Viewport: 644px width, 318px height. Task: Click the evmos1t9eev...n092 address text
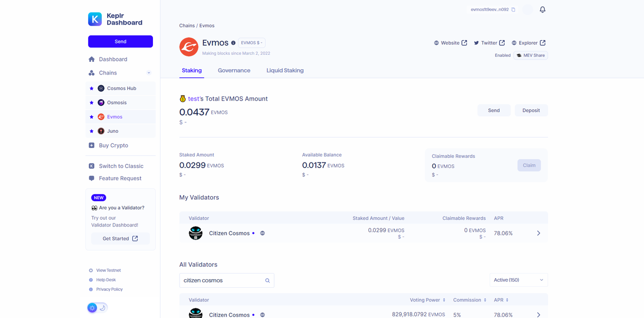(x=490, y=10)
